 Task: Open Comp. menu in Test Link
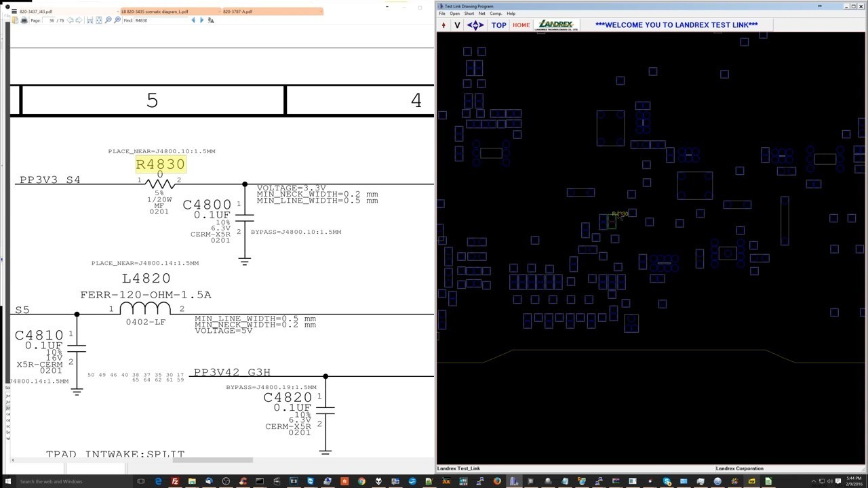(496, 14)
